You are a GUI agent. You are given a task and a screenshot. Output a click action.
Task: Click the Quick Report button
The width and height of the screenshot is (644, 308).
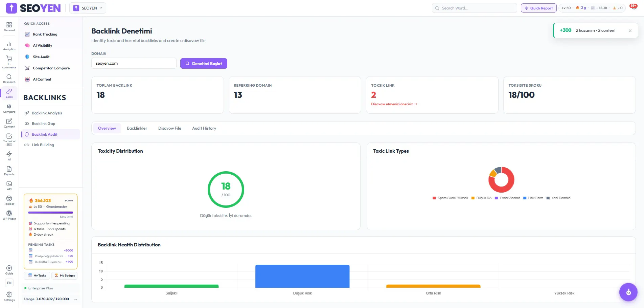(538, 8)
